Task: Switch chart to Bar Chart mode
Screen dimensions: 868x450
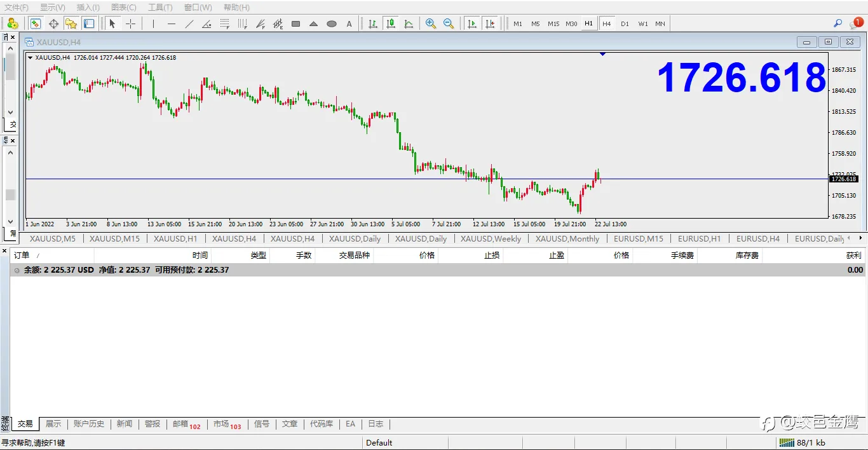Action: point(373,24)
